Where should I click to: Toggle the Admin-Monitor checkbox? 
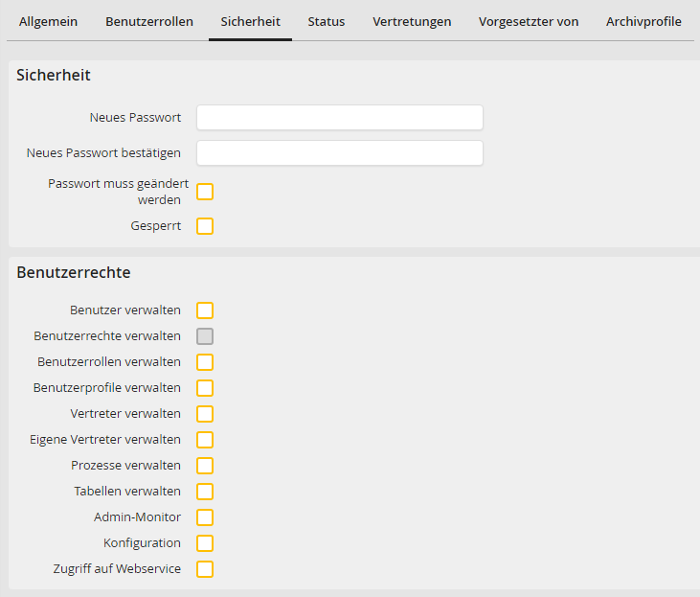click(205, 517)
